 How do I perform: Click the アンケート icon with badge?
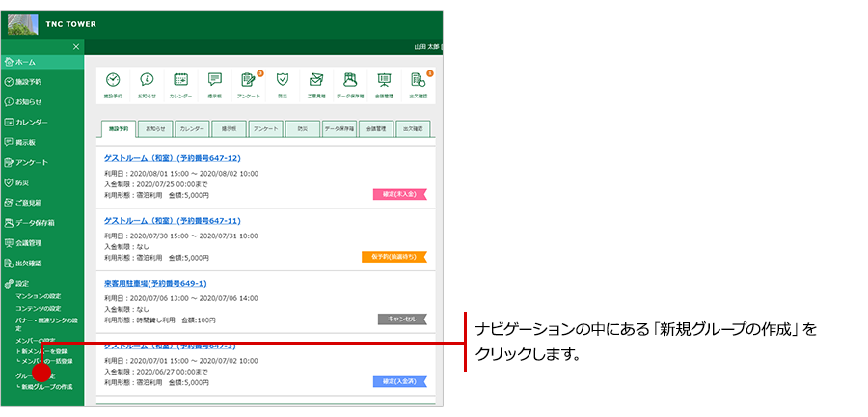(x=248, y=81)
